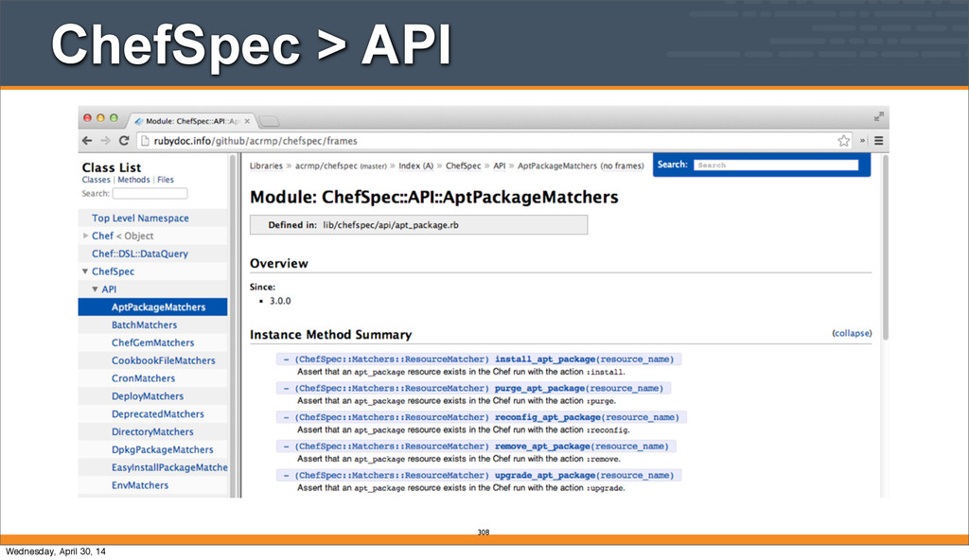This screenshot has height=560, width=969.
Task: Click the browser back arrow
Action: pyautogui.click(x=88, y=141)
